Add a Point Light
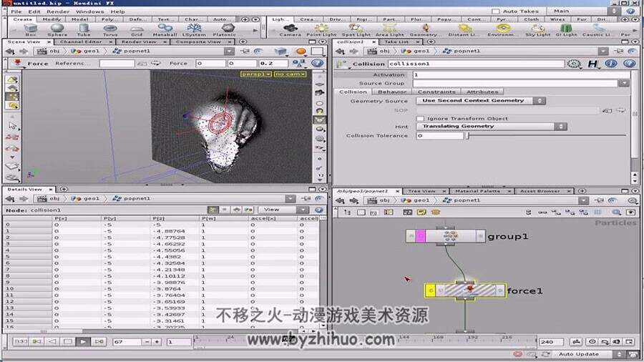Screen dimensions: 644x362 coord(321,30)
